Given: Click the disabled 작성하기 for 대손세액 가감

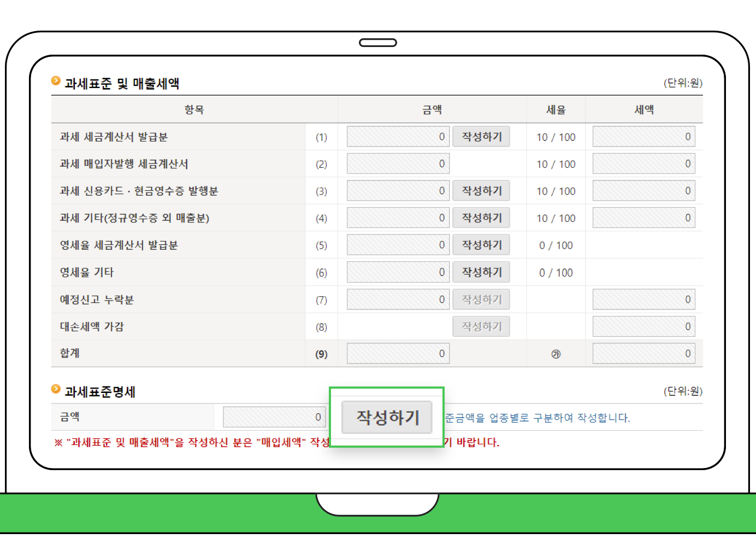Looking at the screenshot, I should pyautogui.click(x=481, y=326).
